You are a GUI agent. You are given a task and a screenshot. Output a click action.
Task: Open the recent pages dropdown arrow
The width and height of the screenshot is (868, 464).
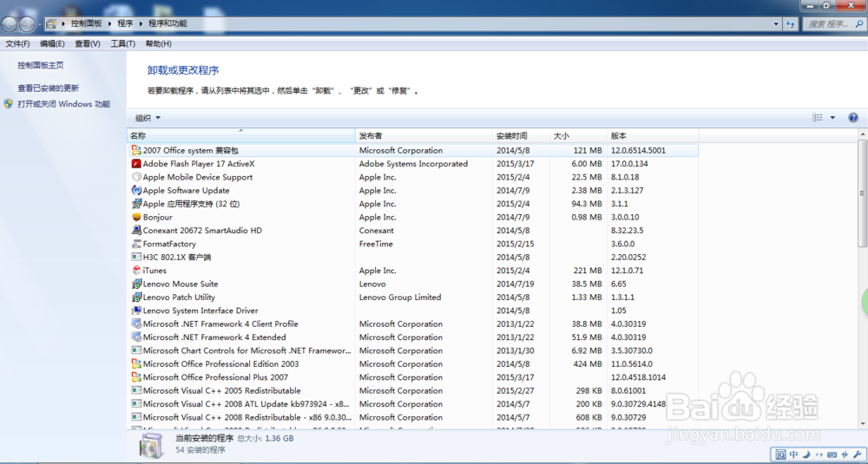(39, 24)
